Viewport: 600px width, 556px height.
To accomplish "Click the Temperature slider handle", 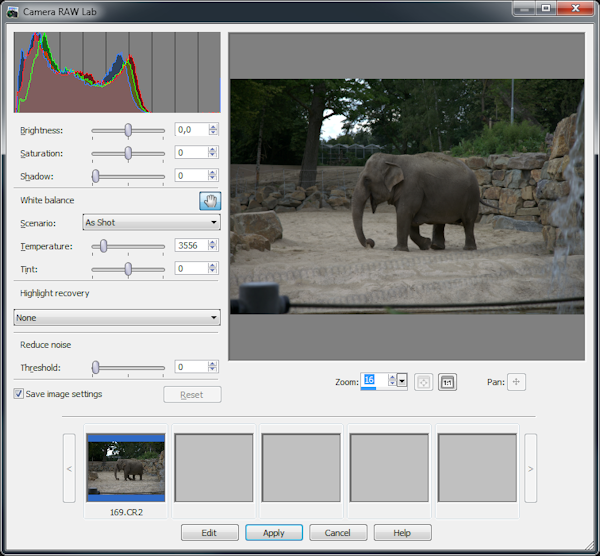I will click(x=103, y=246).
